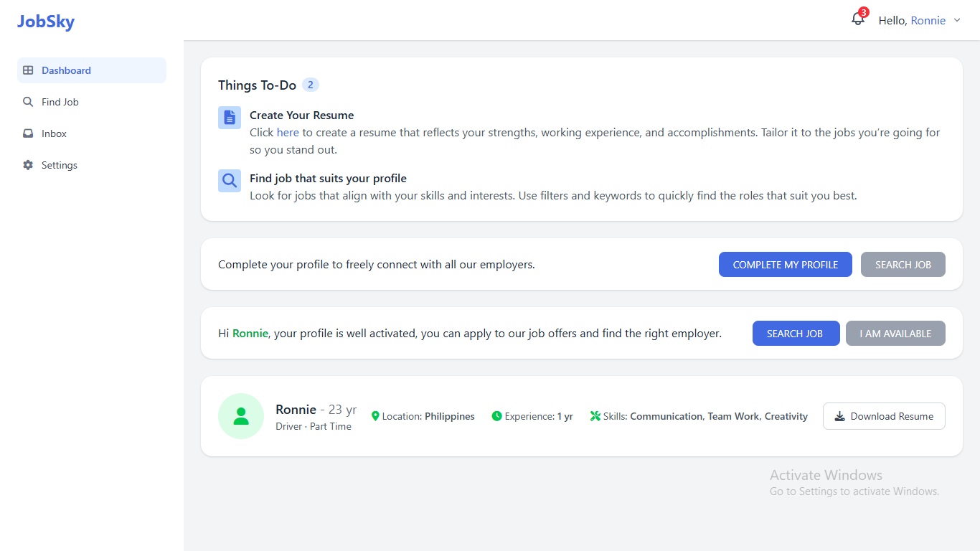Click the skills tools icon
Image resolution: width=980 pixels, height=551 pixels.
595,416
